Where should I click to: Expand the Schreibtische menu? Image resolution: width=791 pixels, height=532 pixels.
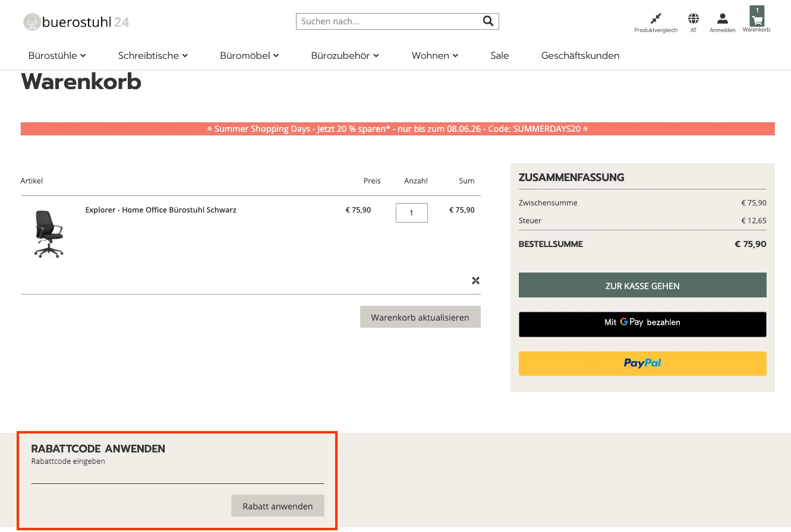point(153,55)
